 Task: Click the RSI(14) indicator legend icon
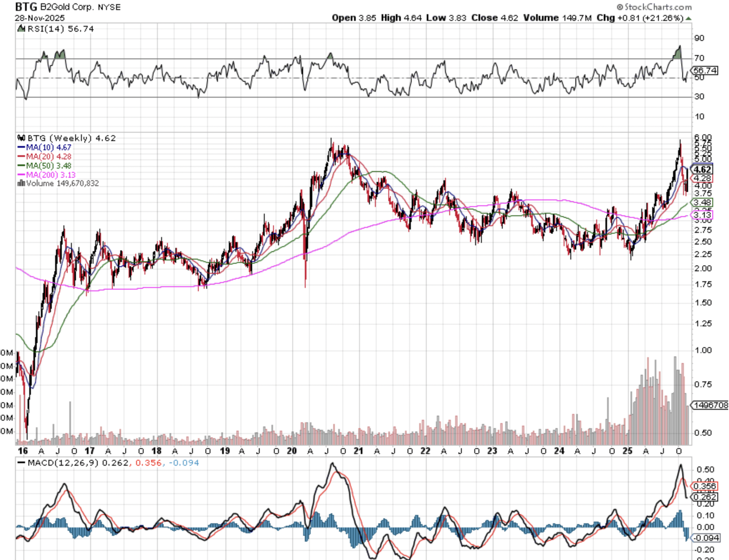(21, 29)
